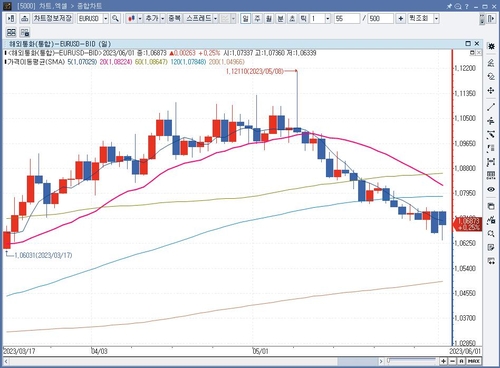Click the window-stack icon in right sidebar
Image resolution: width=500 pixels, height=368 pixels.
click(491, 206)
